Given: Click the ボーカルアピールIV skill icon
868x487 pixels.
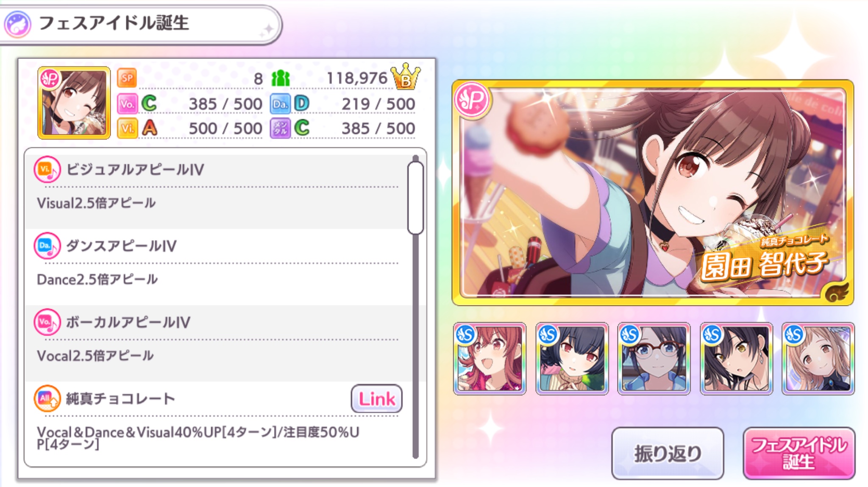Looking at the screenshot, I should click(x=47, y=322).
